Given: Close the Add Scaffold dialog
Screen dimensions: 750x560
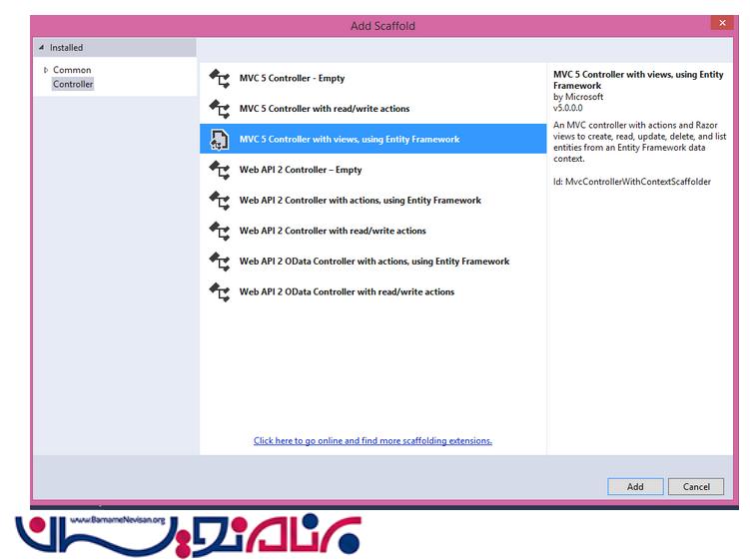Looking at the screenshot, I should click(722, 23).
